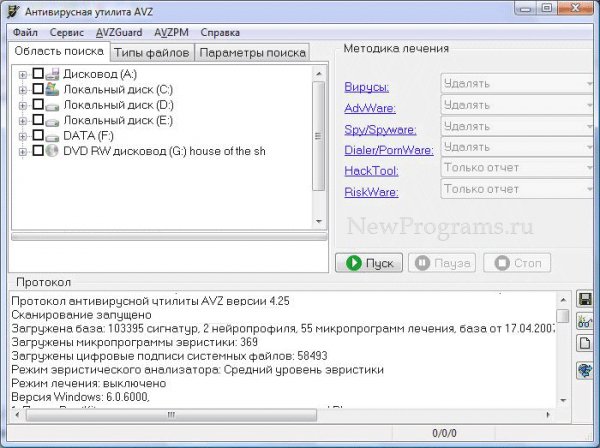Click the protocol scroll-right arrow
The width and height of the screenshot is (600, 448).
click(548, 415)
